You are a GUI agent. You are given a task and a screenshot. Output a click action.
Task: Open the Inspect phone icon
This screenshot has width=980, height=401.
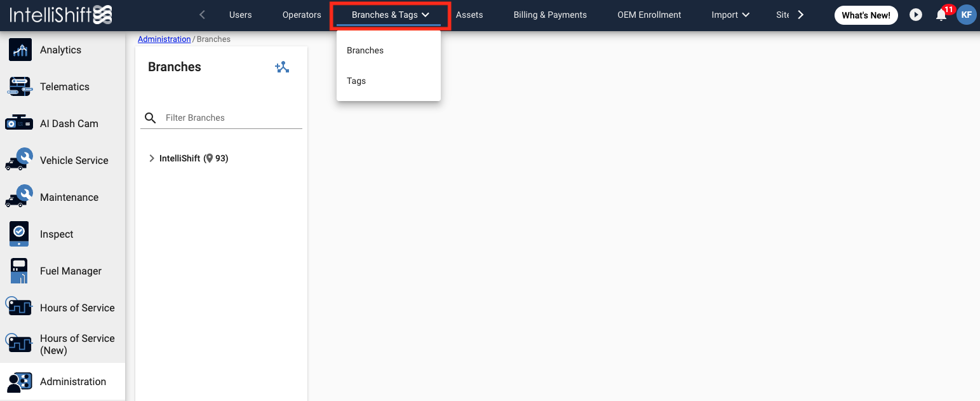[19, 234]
